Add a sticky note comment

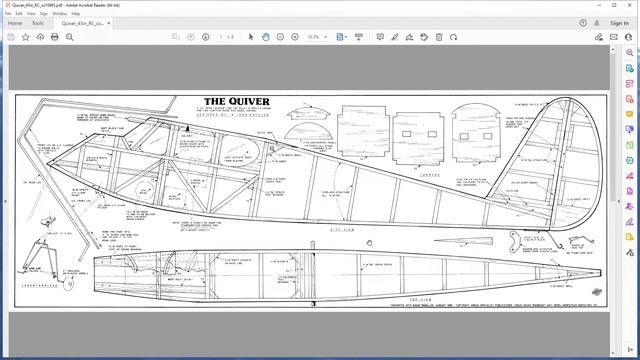380,37
